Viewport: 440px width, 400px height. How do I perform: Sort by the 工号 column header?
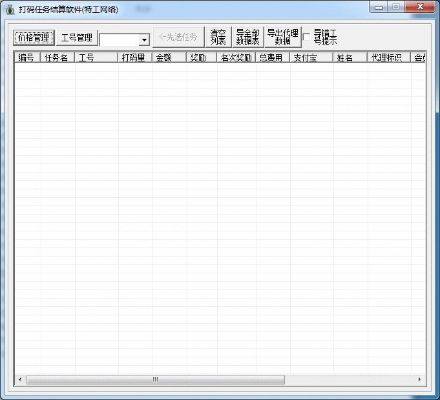(x=96, y=57)
